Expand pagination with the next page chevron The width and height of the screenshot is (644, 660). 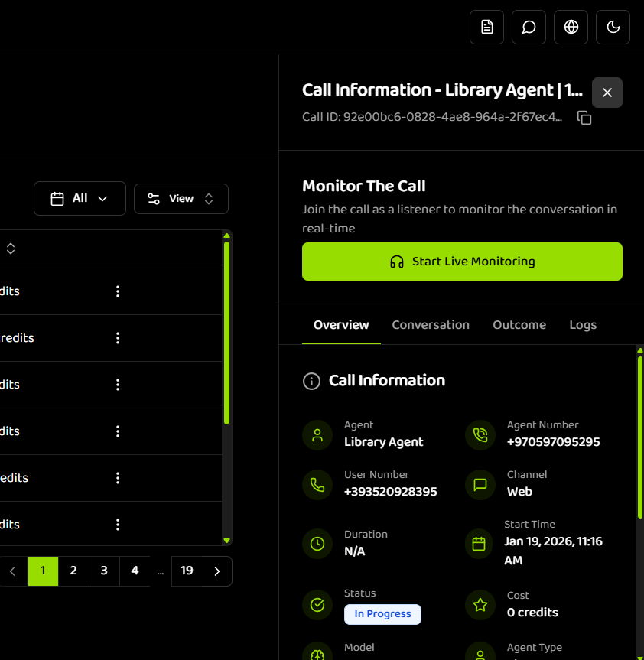[x=216, y=571]
